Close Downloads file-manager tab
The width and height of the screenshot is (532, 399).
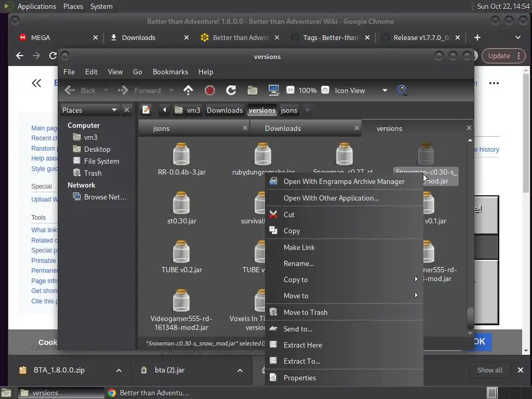tap(356, 128)
